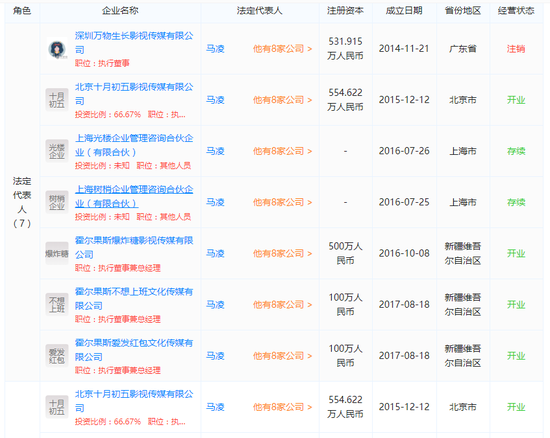Click 存续 status in 上海树梢企业 row
Image resolution: width=550 pixels, height=438 pixels.
(516, 202)
